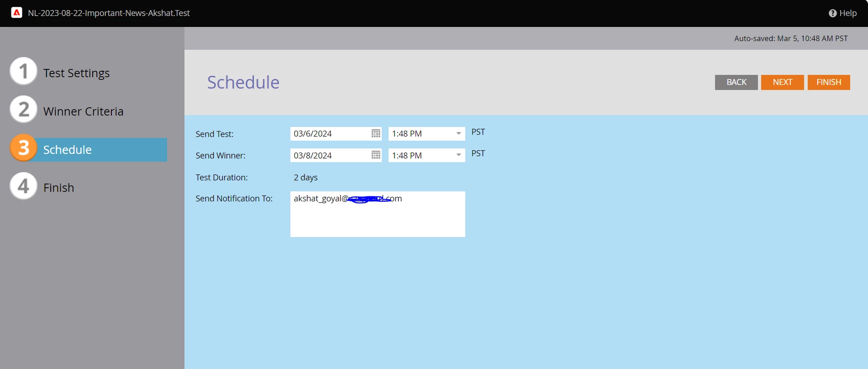Screen dimensions: 868x369
Task: Click the NEXT button
Action: coord(783,82)
